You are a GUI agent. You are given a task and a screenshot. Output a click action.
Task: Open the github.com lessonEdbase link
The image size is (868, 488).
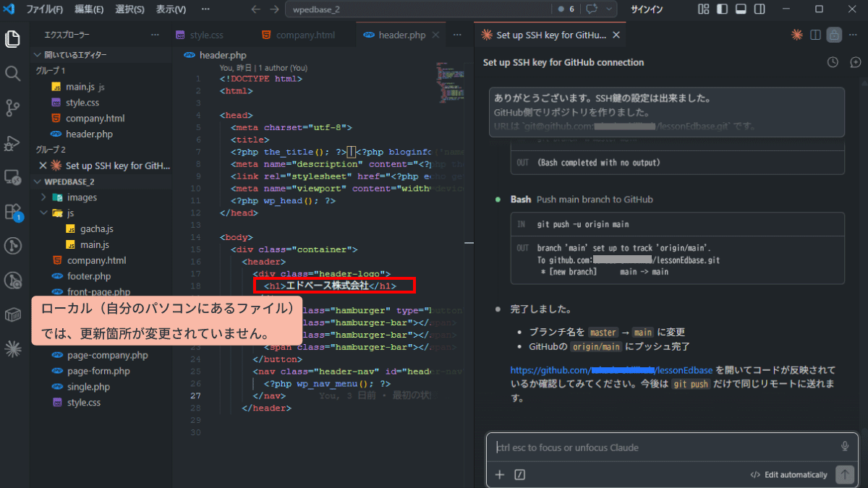point(612,370)
